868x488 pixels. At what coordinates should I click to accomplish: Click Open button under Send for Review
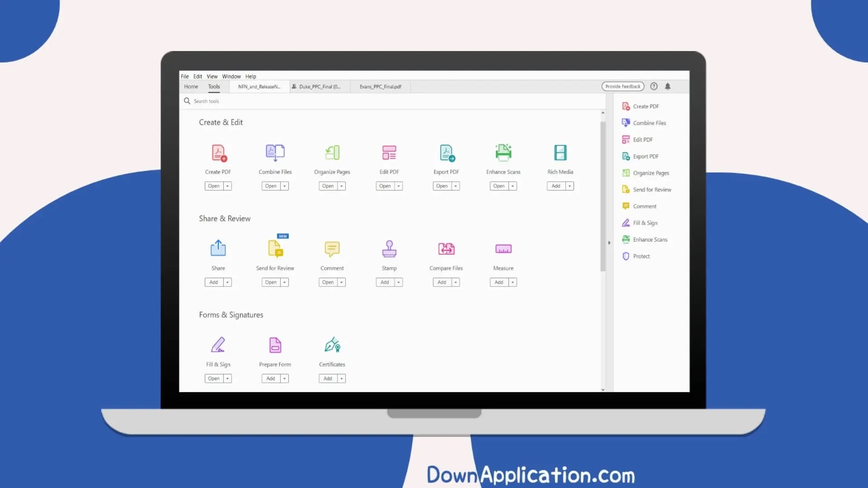coord(271,282)
